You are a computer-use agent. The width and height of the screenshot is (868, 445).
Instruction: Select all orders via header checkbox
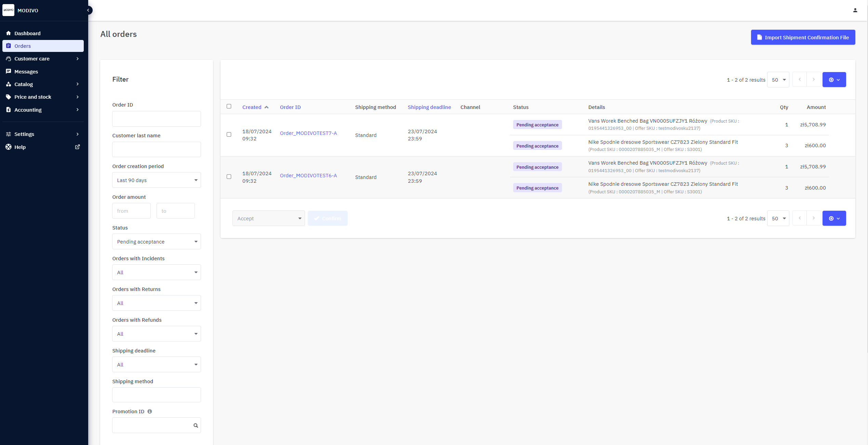(229, 107)
